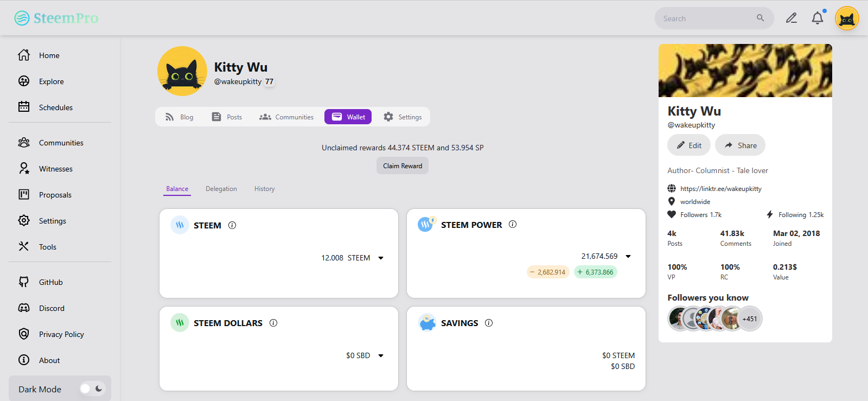Viewport: 868px width, 401px height.
Task: Click the SAVINGS piggy bank icon
Action: [x=427, y=322]
